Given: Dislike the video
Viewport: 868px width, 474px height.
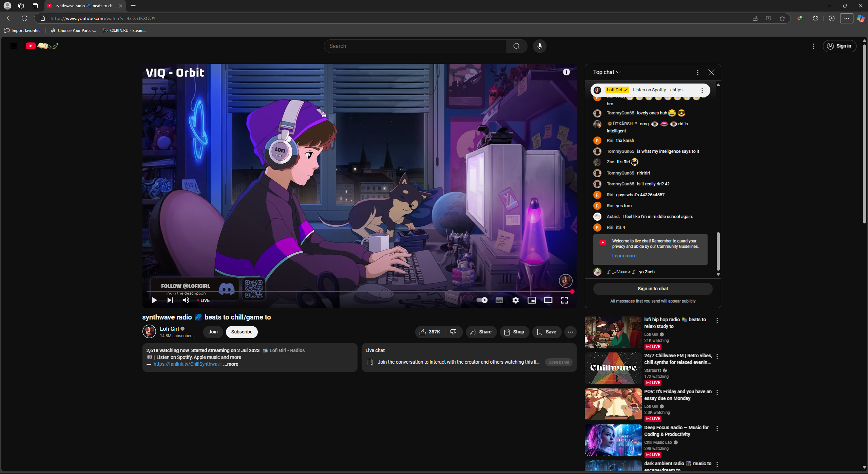Looking at the screenshot, I should 454,332.
